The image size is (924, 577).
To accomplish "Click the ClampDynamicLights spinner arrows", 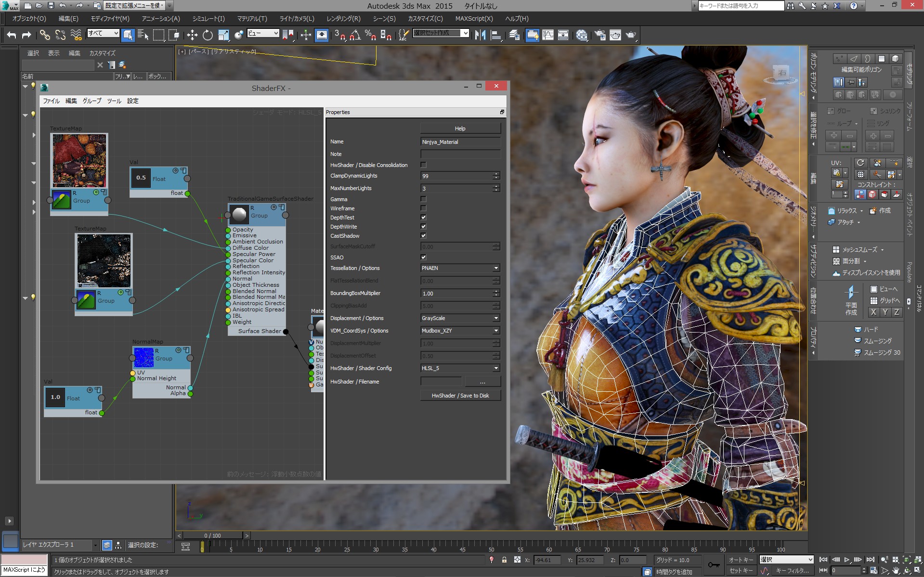I will [x=496, y=176].
